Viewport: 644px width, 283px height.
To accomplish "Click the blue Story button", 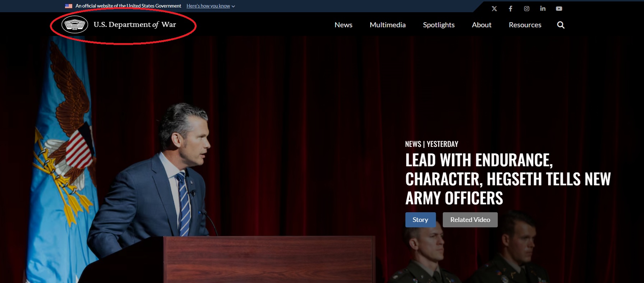I will [x=420, y=220].
